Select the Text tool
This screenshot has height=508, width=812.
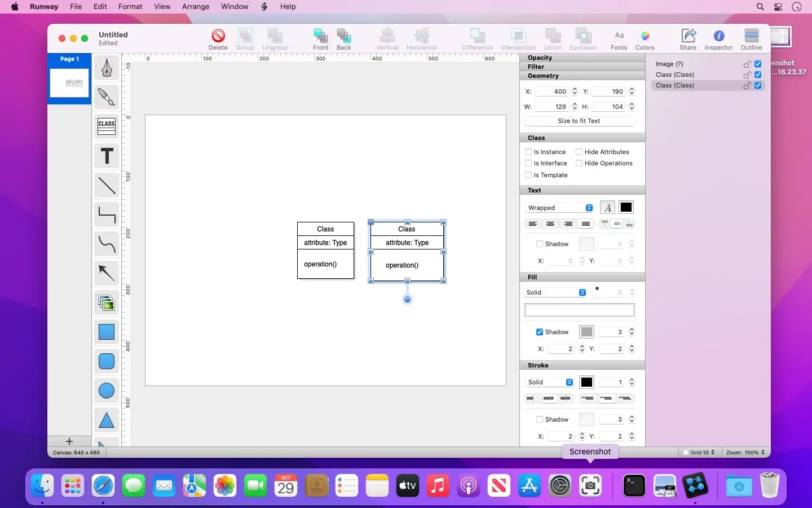(x=107, y=156)
